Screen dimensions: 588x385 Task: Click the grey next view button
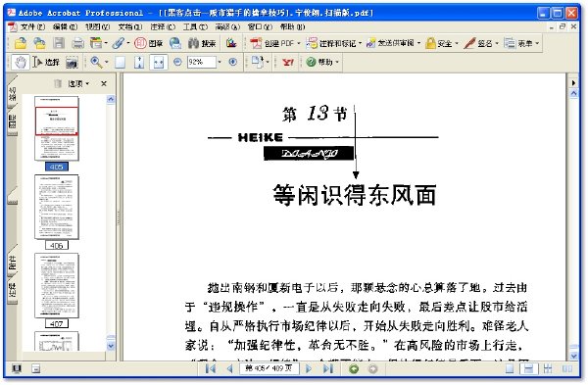(372, 369)
